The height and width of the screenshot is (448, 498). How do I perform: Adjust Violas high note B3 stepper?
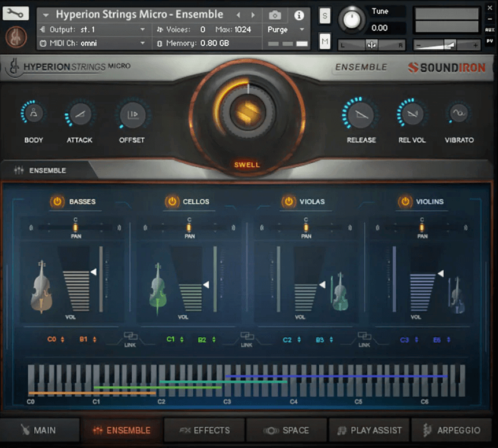(331, 339)
